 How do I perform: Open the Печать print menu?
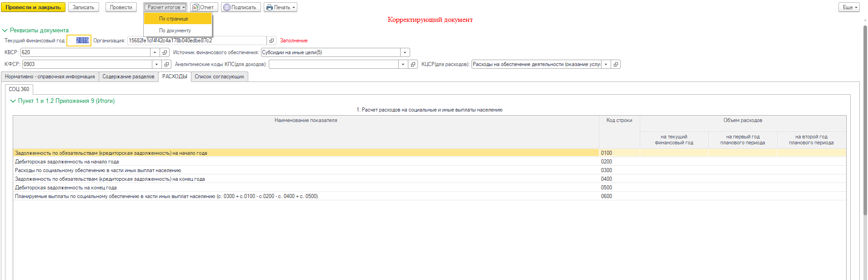[281, 7]
